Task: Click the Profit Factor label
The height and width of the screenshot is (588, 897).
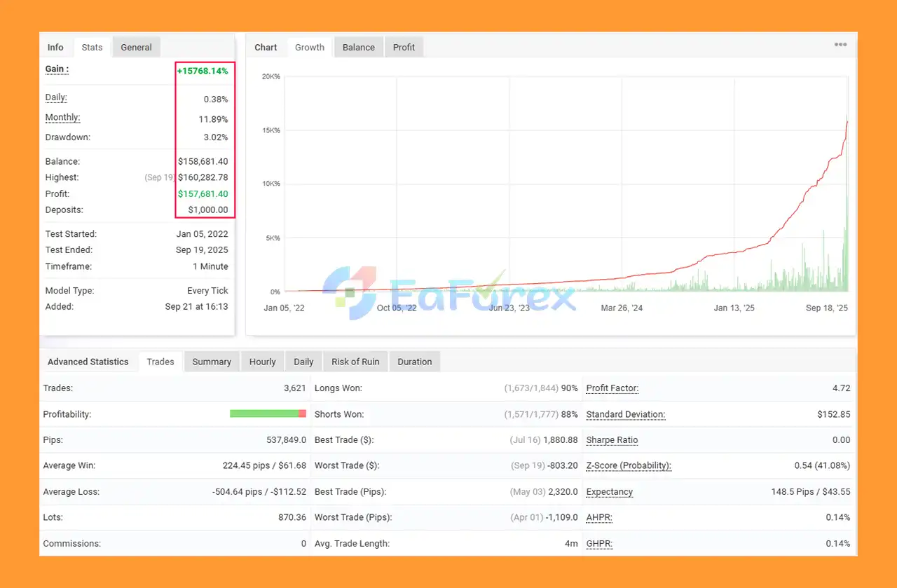Action: 612,388
